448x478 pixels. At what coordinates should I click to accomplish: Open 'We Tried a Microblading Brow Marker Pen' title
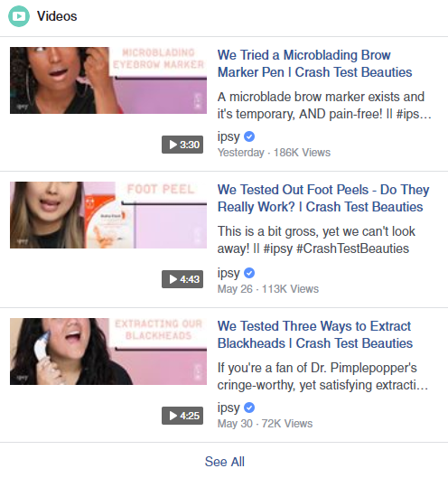click(x=314, y=64)
